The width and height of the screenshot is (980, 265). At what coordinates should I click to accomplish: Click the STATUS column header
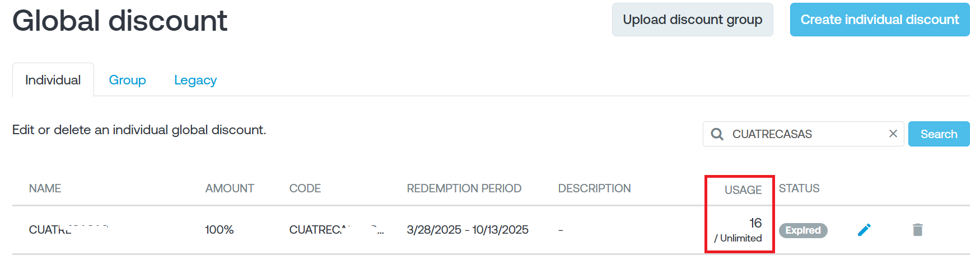pos(799,188)
